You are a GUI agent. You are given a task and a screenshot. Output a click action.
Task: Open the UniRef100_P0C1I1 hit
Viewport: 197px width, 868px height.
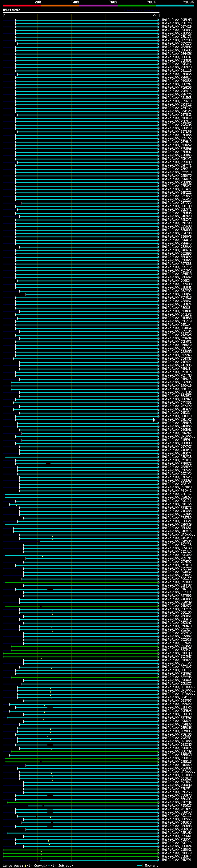click(176, 501)
